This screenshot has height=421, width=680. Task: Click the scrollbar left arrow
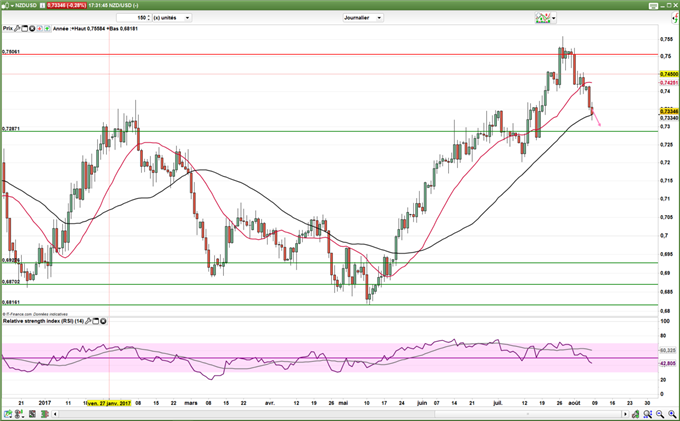[x=55, y=414]
